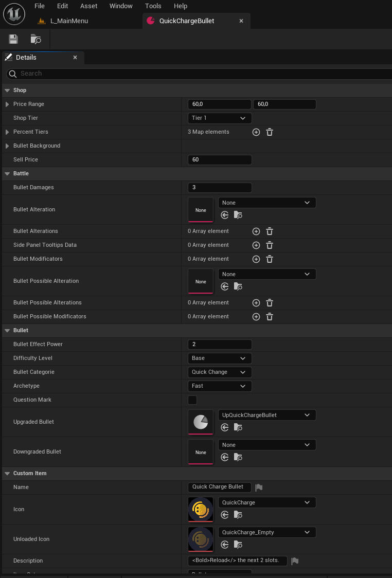Click the Save asset toolbar icon
The width and height of the screenshot is (392, 578).
pos(13,39)
